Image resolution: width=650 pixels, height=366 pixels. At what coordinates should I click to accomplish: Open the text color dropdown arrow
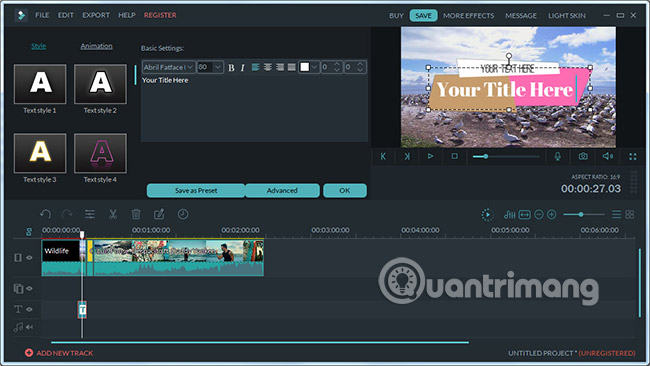click(x=314, y=67)
